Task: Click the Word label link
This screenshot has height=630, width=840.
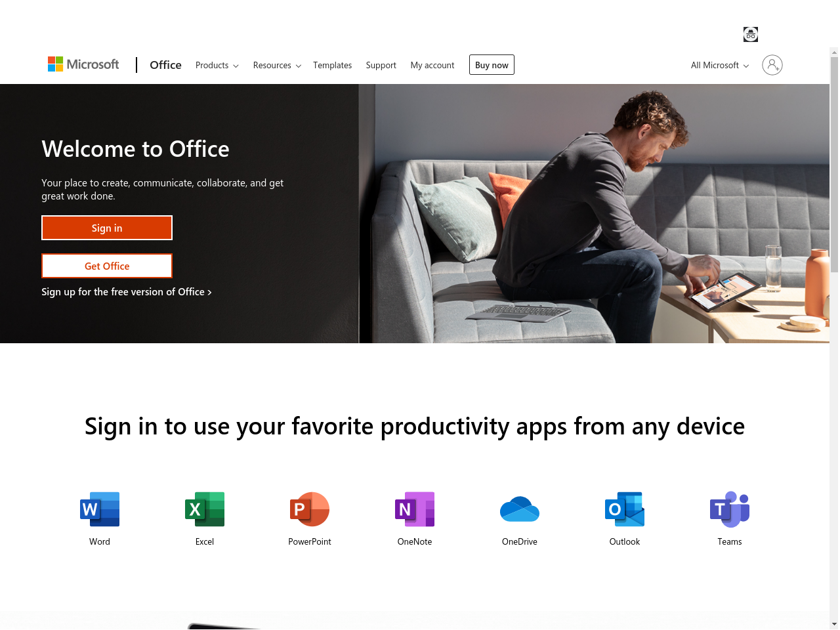Action: click(x=100, y=541)
